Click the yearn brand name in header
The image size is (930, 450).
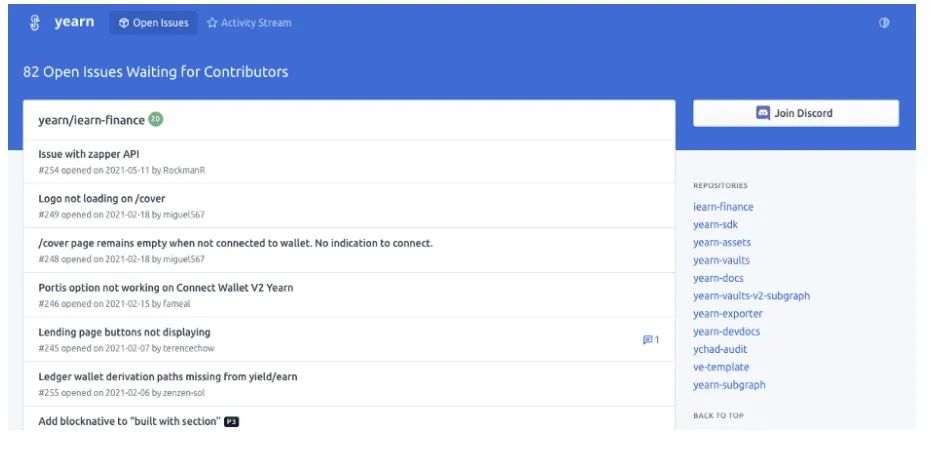[74, 22]
